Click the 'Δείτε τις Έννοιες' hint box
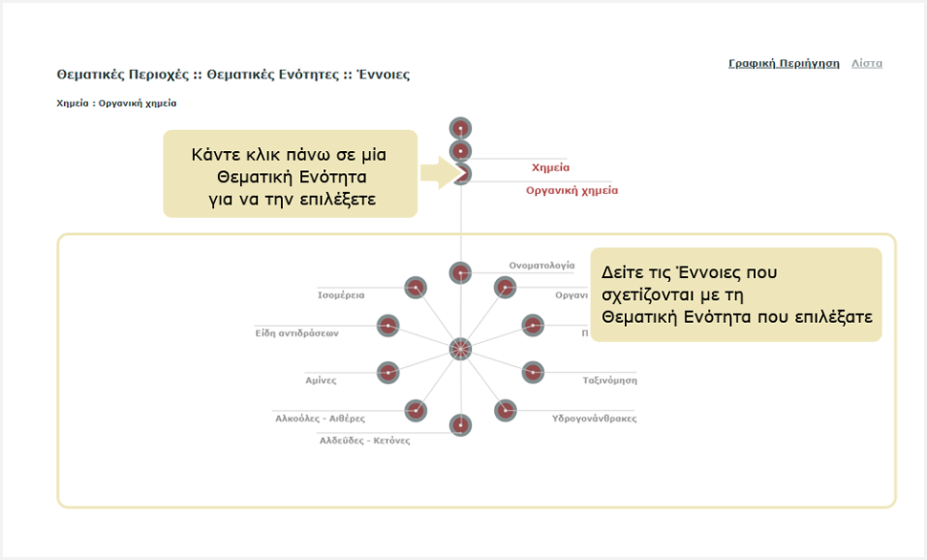This screenshot has width=927, height=560. click(x=735, y=295)
